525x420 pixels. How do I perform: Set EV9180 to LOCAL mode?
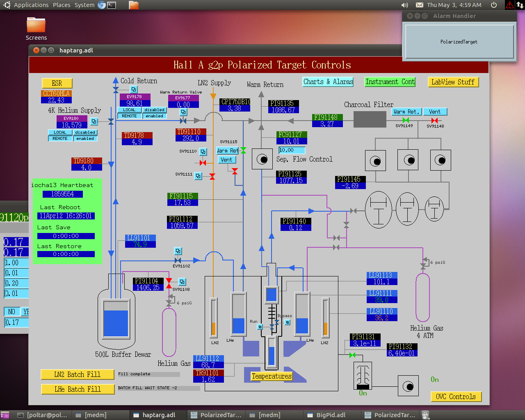[60, 132]
